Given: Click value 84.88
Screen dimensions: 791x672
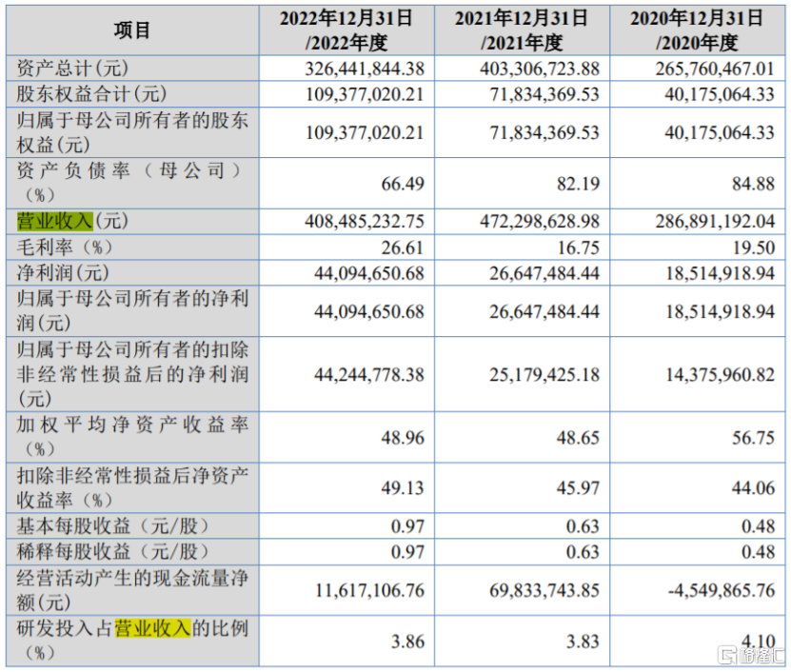Looking at the screenshot, I should (753, 184).
